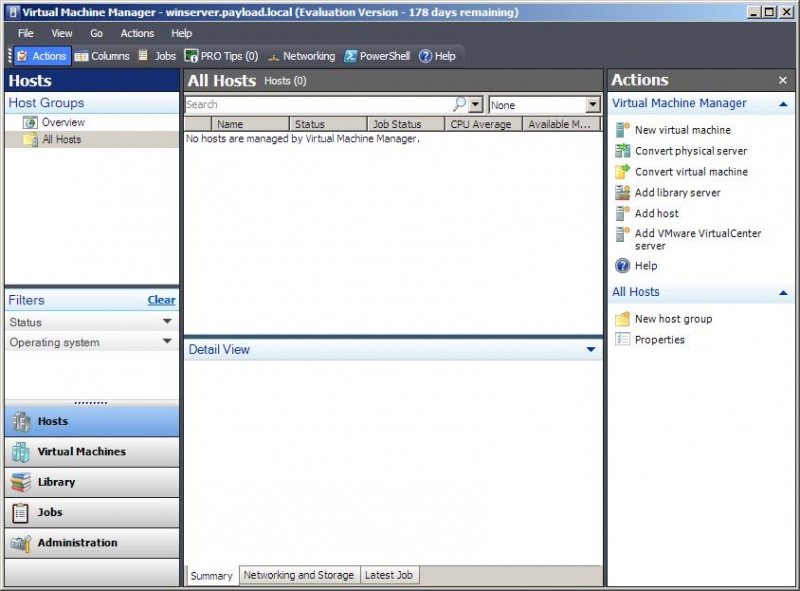This screenshot has height=591, width=800.
Task: Expand the Status filter
Action: (x=167, y=322)
